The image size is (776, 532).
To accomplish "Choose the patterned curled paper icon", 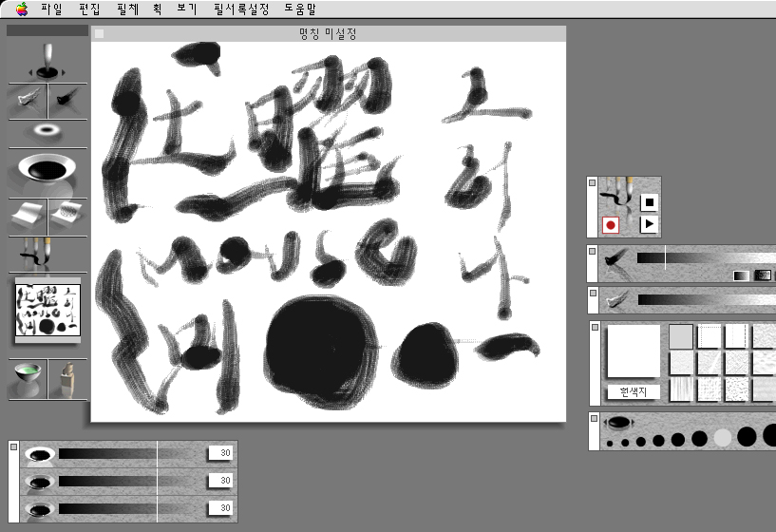I will 67,216.
